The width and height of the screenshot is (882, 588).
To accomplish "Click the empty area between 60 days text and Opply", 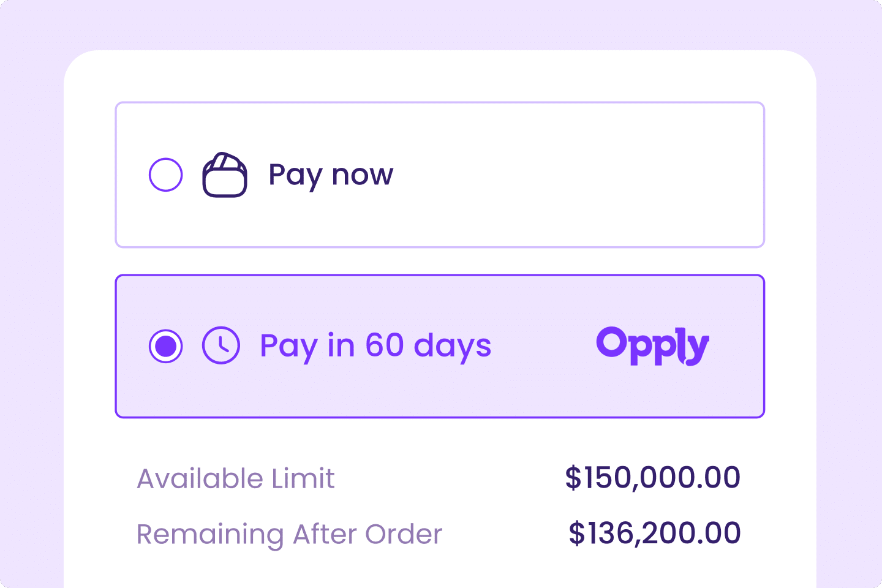I will pos(543,346).
